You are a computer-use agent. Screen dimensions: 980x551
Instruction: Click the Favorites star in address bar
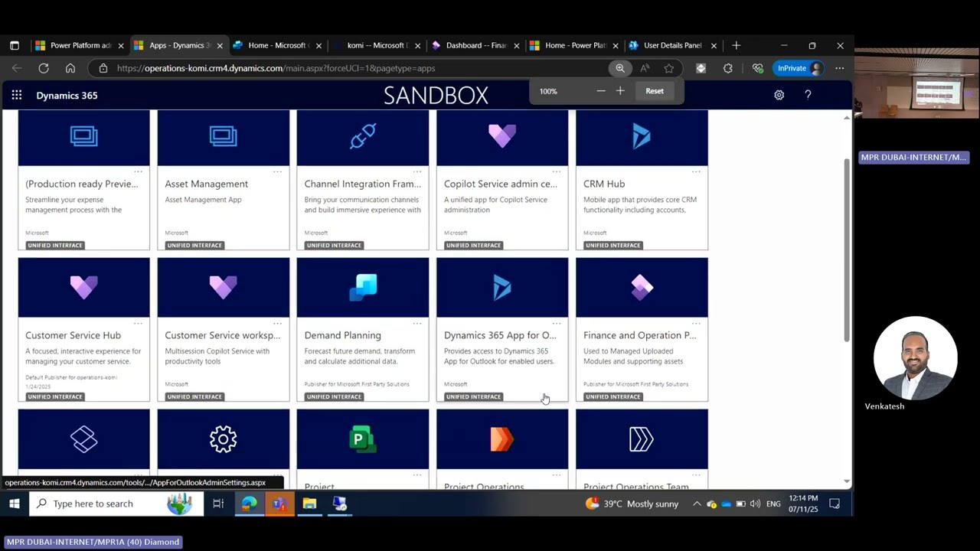coord(669,68)
